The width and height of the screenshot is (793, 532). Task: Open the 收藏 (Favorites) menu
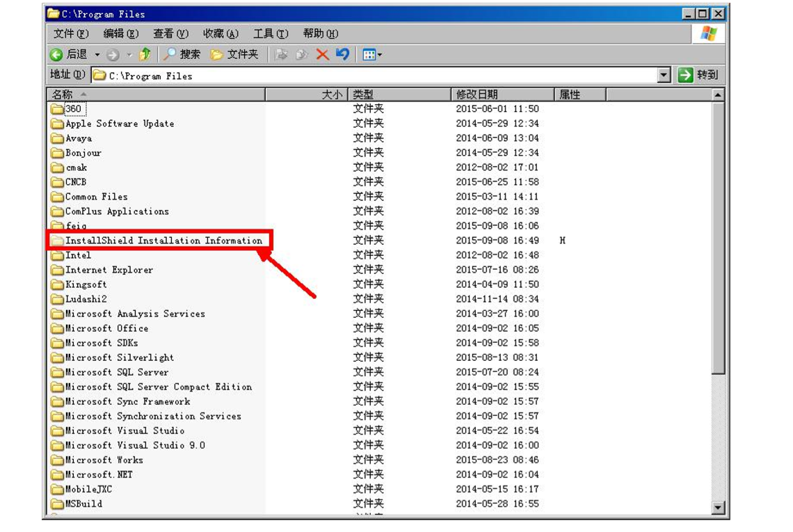click(x=221, y=34)
